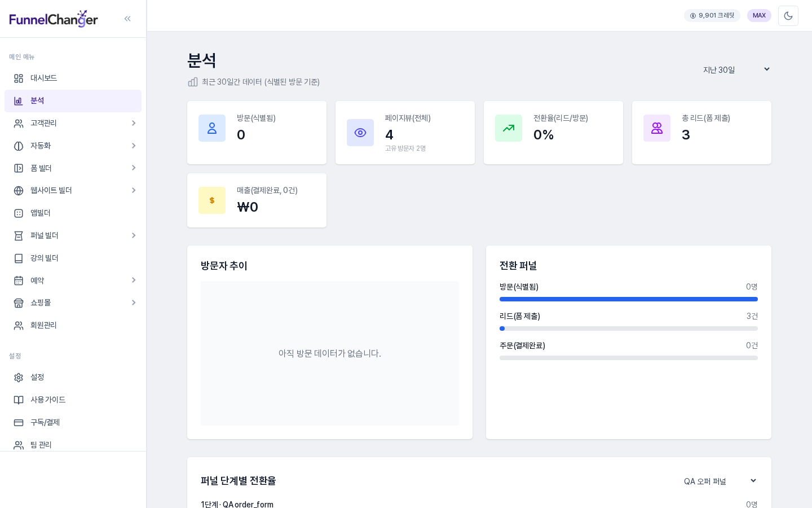Screen dimensions: 812x508
Task: Click the 대시보드 grid icon
Action: click(19, 78)
